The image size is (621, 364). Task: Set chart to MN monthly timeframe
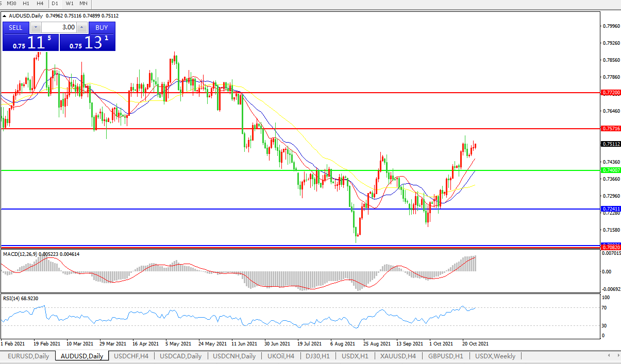[83, 3]
